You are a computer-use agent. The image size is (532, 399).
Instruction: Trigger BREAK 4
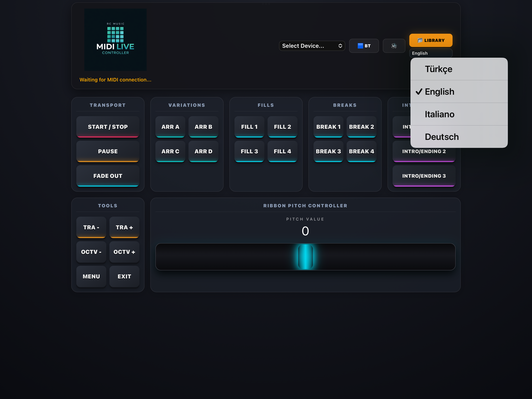click(x=361, y=151)
